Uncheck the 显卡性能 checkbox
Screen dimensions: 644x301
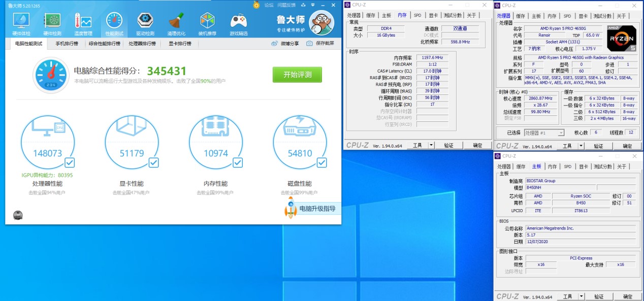pyautogui.click(x=153, y=162)
